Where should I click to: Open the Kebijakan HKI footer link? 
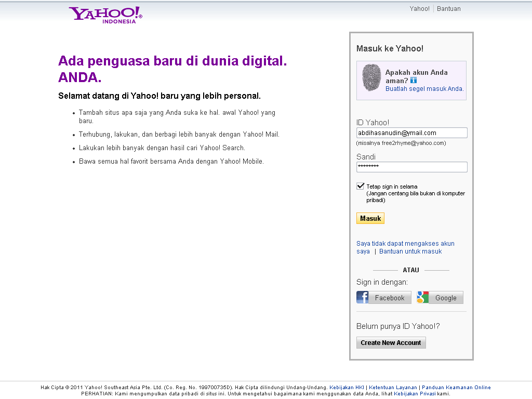[347, 388]
